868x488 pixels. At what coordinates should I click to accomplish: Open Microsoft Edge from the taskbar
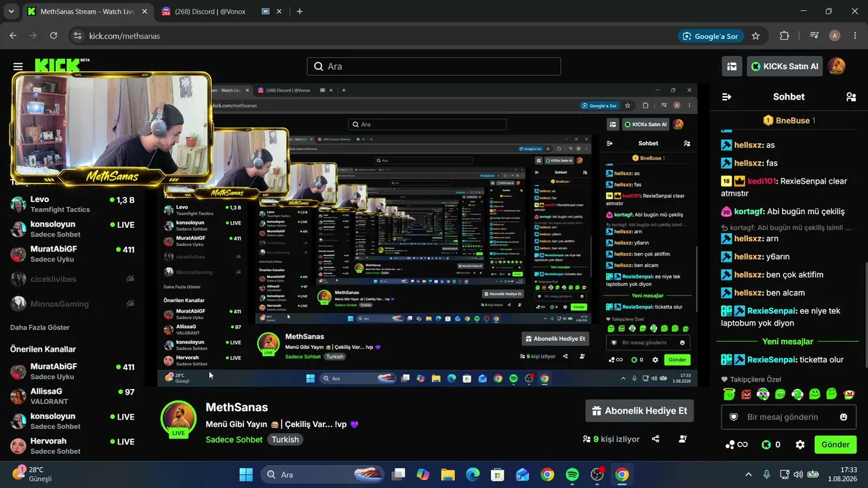472,474
